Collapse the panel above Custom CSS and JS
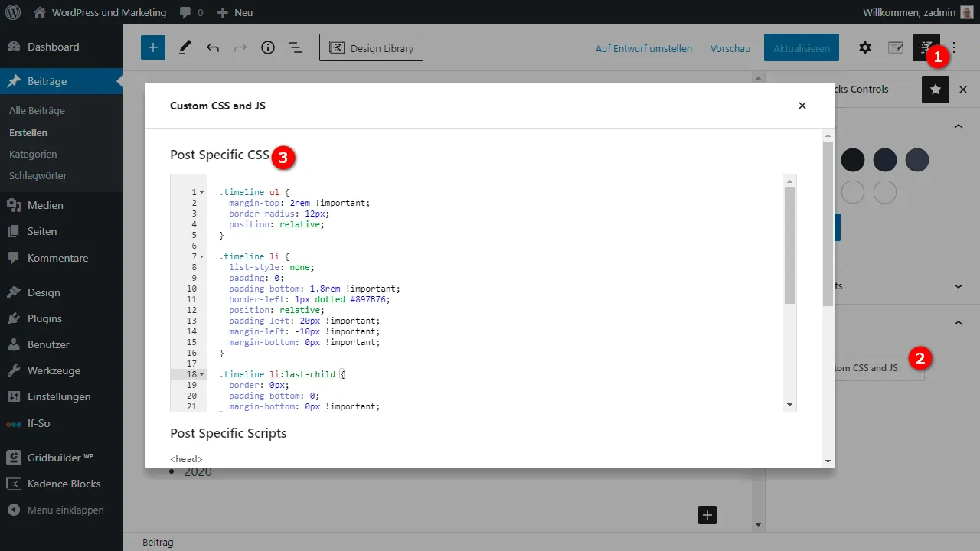Image resolution: width=980 pixels, height=551 pixels. (x=959, y=324)
